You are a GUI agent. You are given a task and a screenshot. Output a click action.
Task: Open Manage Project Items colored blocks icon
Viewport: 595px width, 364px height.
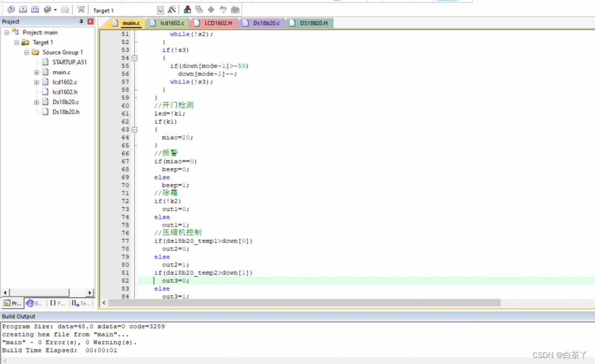(x=187, y=10)
